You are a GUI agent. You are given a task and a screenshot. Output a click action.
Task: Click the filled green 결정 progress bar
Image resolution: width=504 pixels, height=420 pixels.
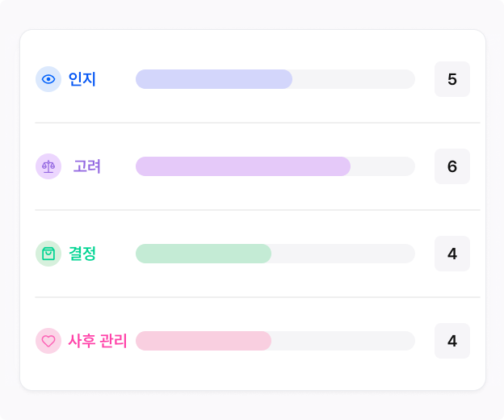pos(204,254)
